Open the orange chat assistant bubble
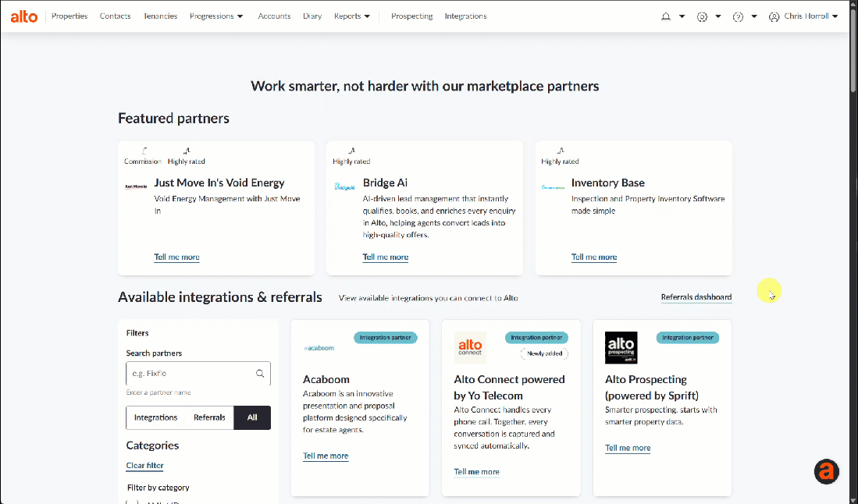Screen dimensions: 858x504 coord(826,471)
